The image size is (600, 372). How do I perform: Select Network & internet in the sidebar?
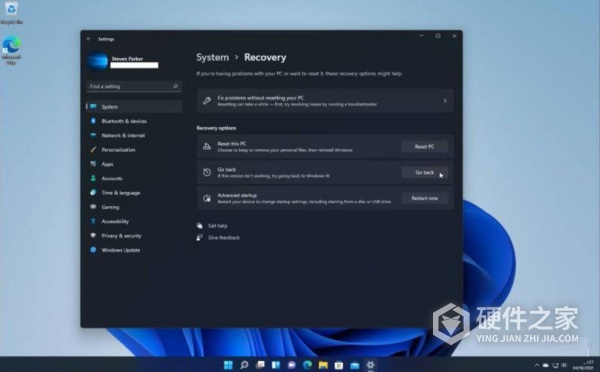[x=134, y=135]
